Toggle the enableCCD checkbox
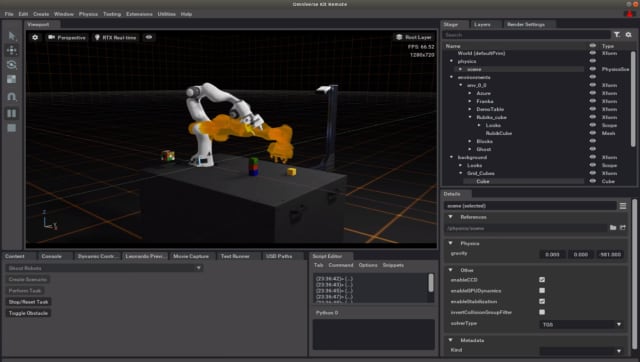 pos(542,280)
